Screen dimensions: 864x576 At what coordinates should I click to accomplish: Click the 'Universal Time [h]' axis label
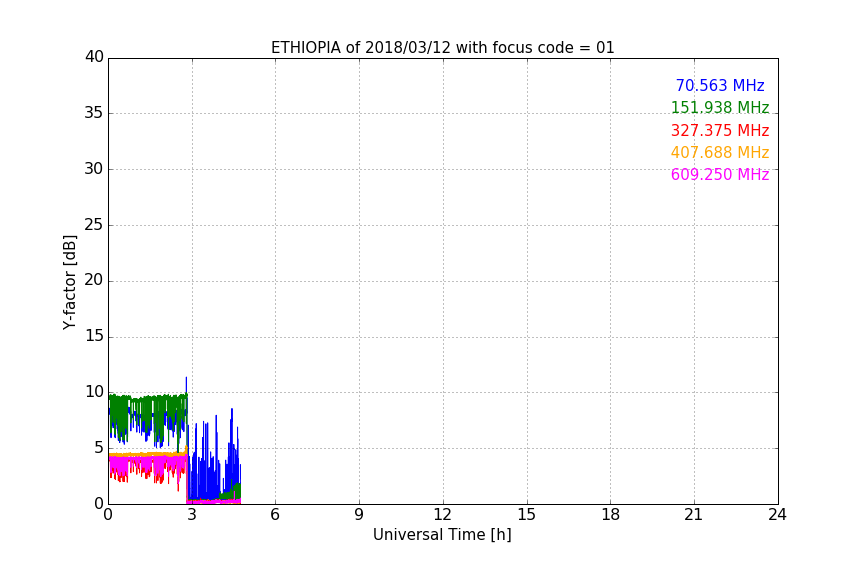click(x=442, y=535)
